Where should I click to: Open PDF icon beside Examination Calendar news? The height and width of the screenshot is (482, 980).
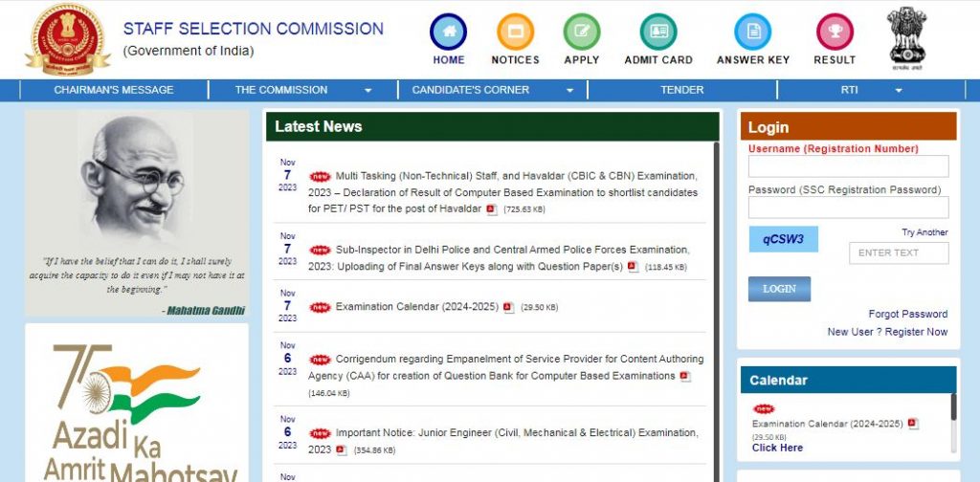coord(509,308)
